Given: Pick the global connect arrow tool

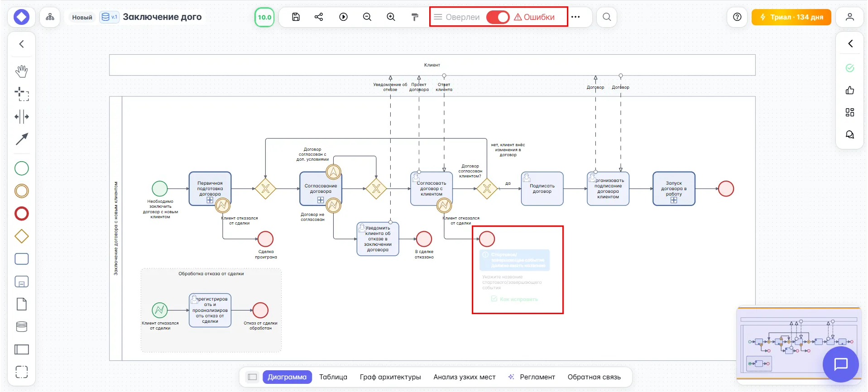Looking at the screenshot, I should click(x=21, y=139).
